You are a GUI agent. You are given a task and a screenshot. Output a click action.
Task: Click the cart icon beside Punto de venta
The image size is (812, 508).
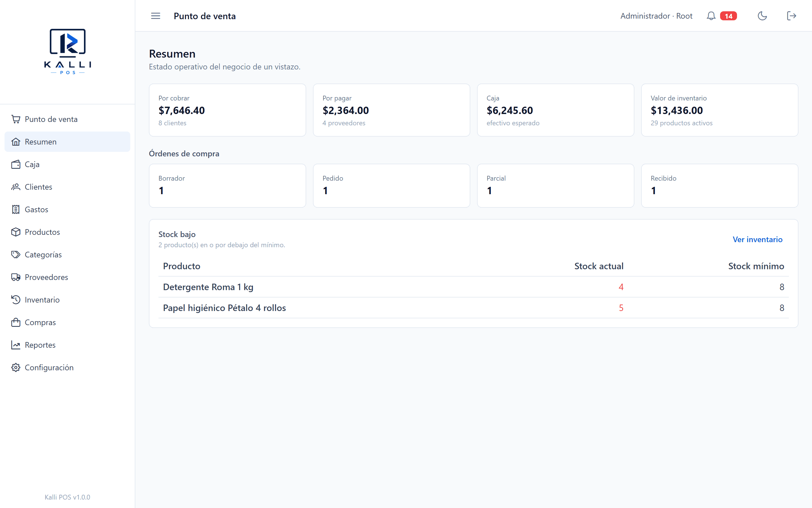click(x=16, y=119)
